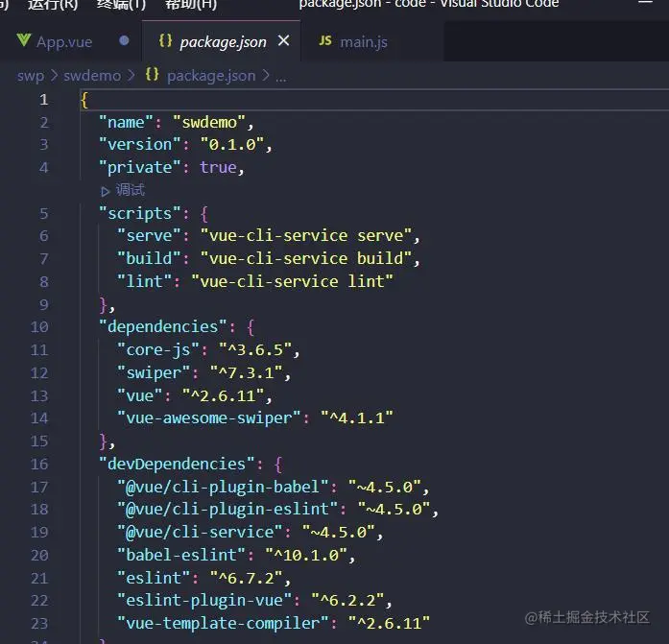Viewport: 669px width, 644px height.
Task: Click the "@vue/cli-plugin-eslint" key
Action: coord(227,510)
